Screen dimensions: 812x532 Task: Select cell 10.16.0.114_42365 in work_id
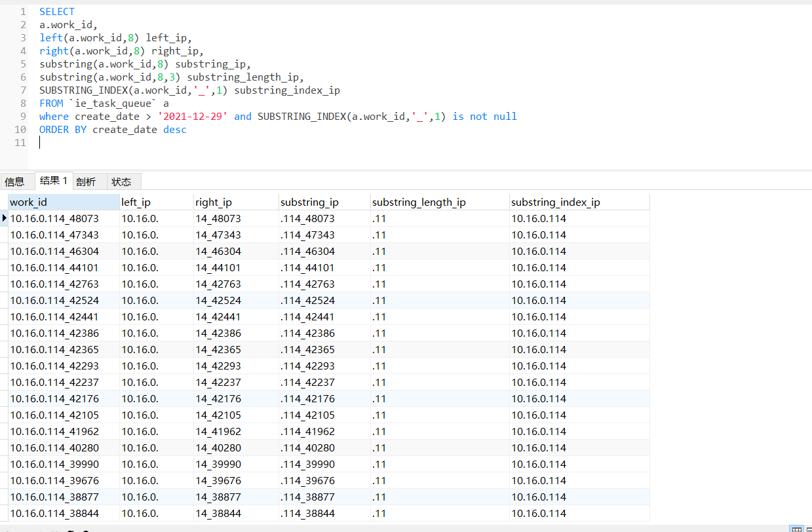[x=64, y=349]
